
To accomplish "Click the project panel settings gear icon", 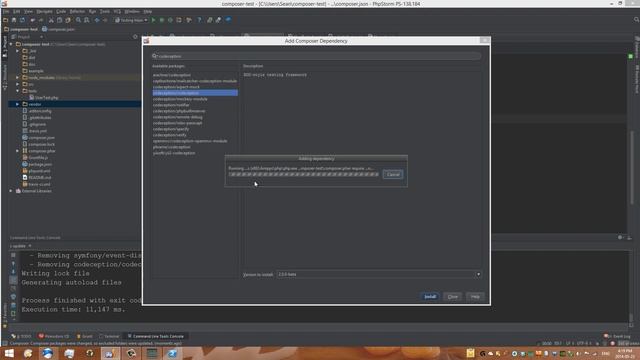I will point(135,37).
